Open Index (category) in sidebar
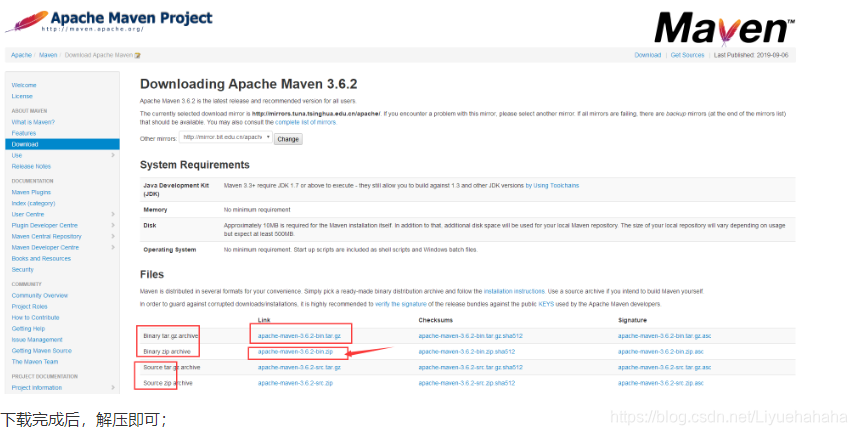 click(33, 203)
